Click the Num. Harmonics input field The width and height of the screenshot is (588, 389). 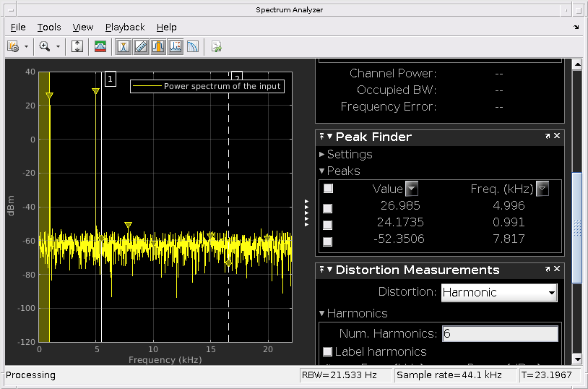[x=500, y=333]
